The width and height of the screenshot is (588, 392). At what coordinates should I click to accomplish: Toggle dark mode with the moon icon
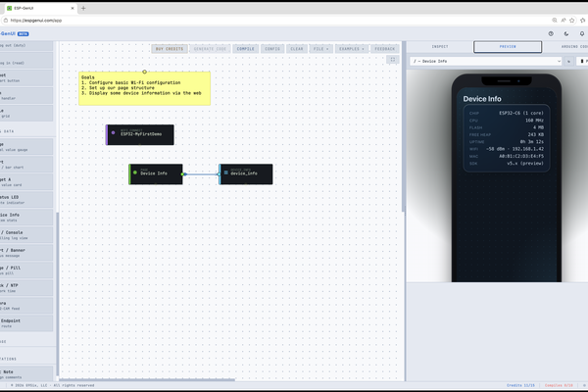566,33
